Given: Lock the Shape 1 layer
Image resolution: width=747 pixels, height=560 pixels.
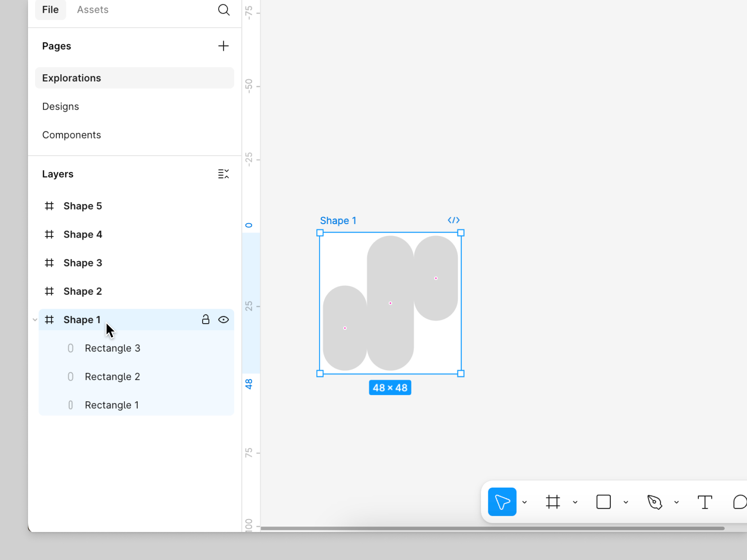Looking at the screenshot, I should (x=205, y=320).
